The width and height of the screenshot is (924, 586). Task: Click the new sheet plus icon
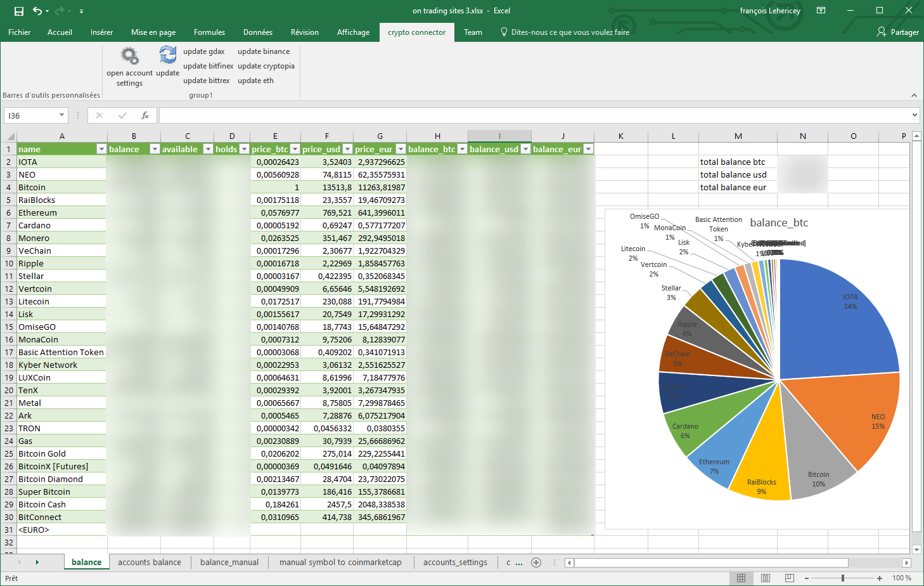[536, 563]
